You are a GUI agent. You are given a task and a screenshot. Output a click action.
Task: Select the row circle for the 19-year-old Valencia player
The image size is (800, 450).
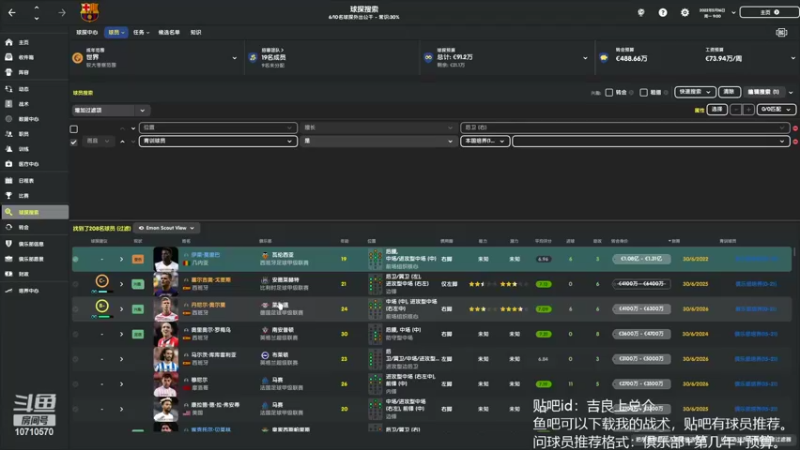[x=76, y=259]
